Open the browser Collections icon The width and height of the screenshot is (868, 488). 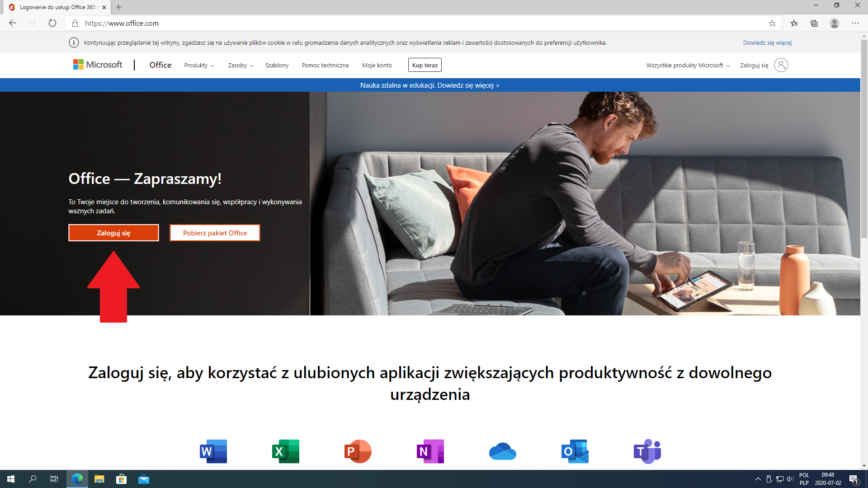tap(814, 23)
